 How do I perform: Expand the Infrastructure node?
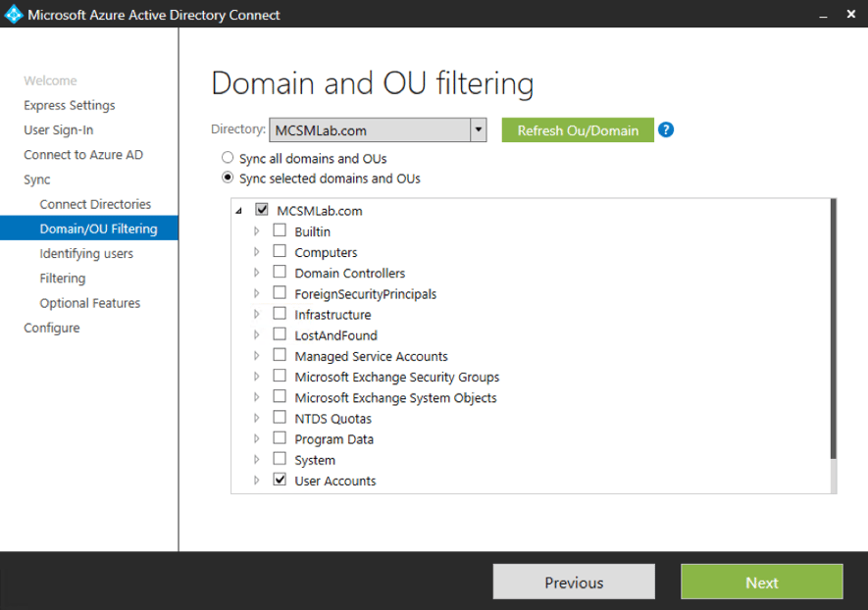tap(256, 314)
